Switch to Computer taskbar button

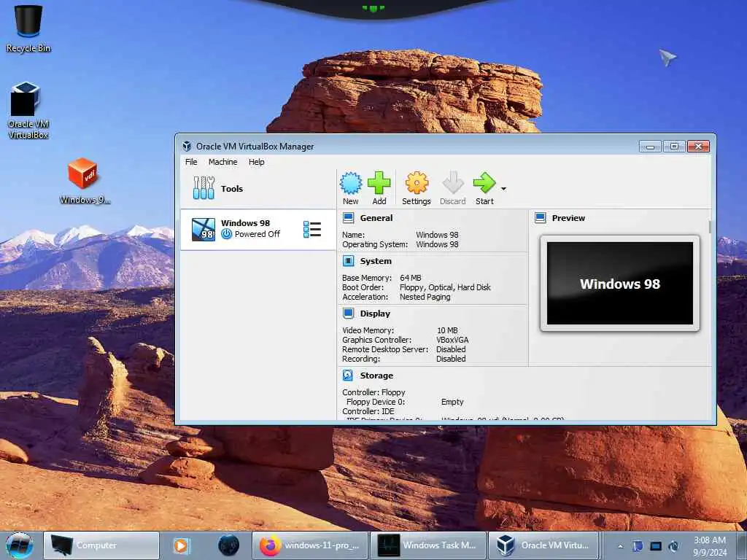pos(101,545)
